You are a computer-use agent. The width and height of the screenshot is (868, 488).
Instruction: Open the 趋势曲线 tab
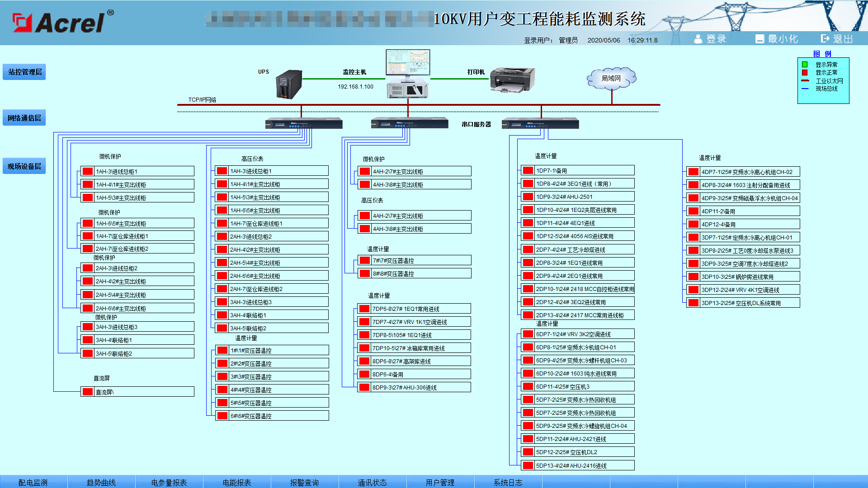pos(101,482)
